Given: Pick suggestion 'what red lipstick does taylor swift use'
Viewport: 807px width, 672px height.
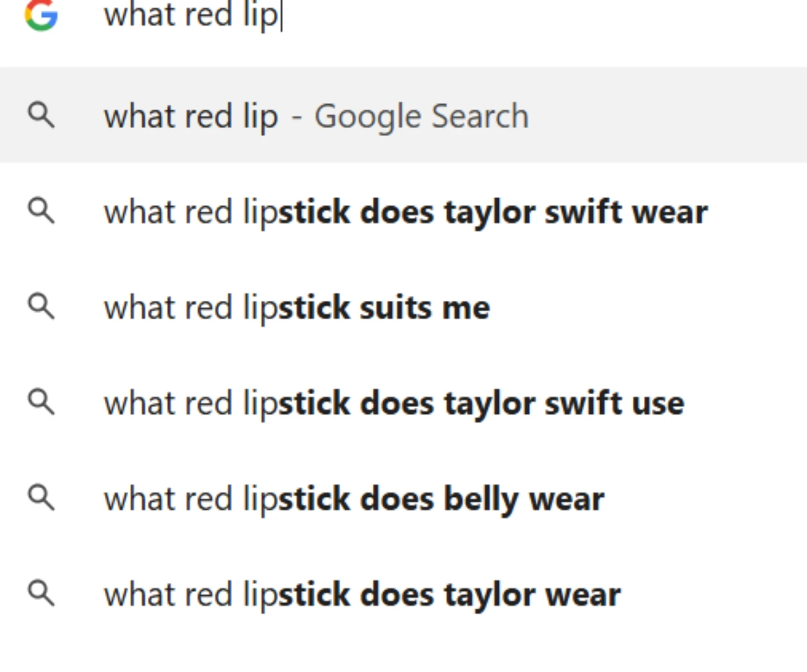Looking at the screenshot, I should [x=403, y=403].
